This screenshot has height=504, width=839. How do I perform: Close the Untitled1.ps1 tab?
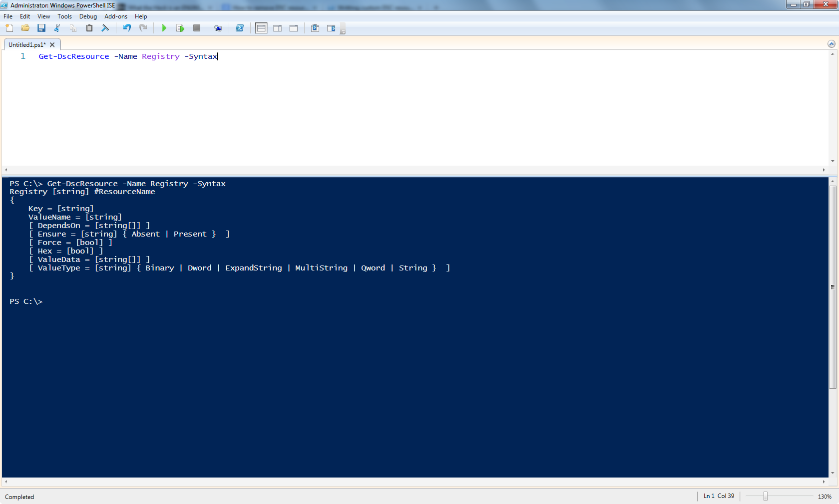pyautogui.click(x=52, y=45)
